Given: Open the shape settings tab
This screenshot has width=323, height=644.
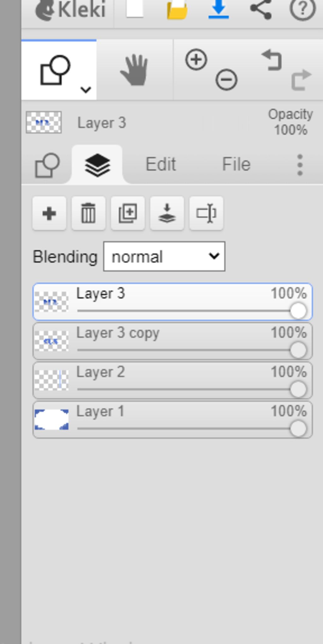Looking at the screenshot, I should 47,165.
